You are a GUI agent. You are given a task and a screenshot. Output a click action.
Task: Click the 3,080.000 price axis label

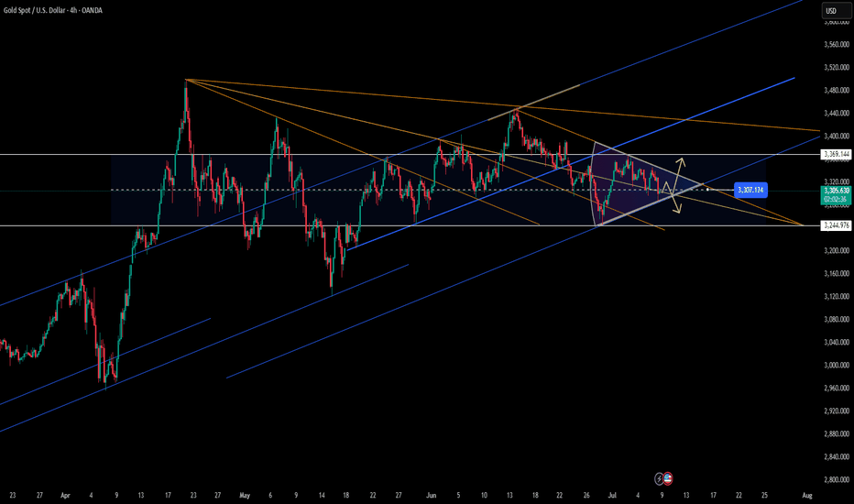coord(837,319)
